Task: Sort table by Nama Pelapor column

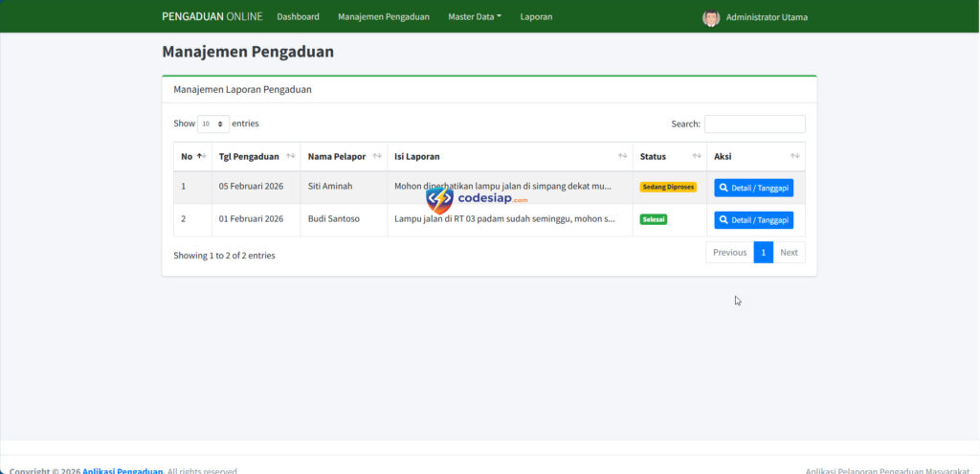Action: pos(377,156)
